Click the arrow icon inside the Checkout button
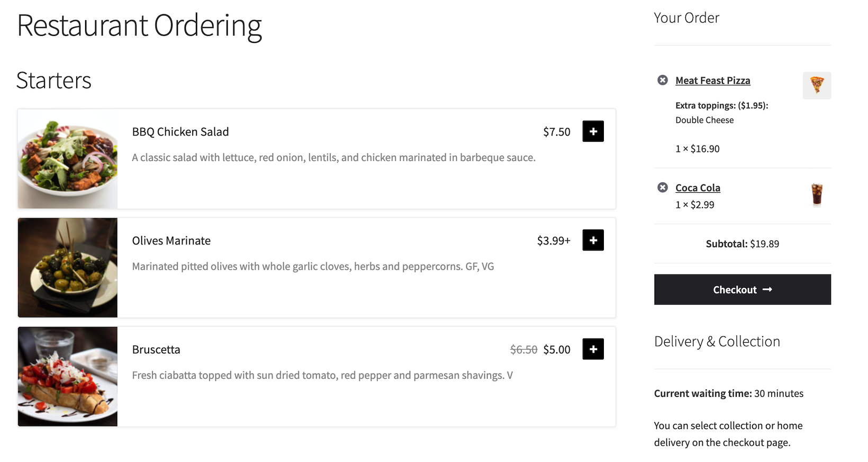 pos(768,289)
